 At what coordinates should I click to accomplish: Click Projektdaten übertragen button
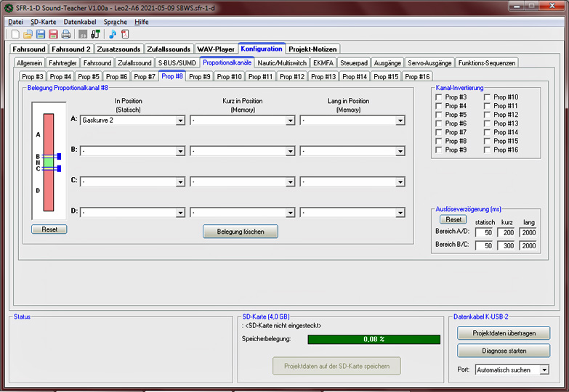pos(504,333)
